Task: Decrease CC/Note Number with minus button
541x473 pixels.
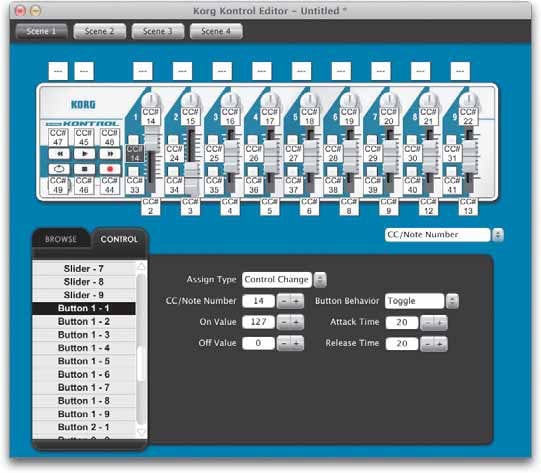Action: pyautogui.click(x=284, y=301)
